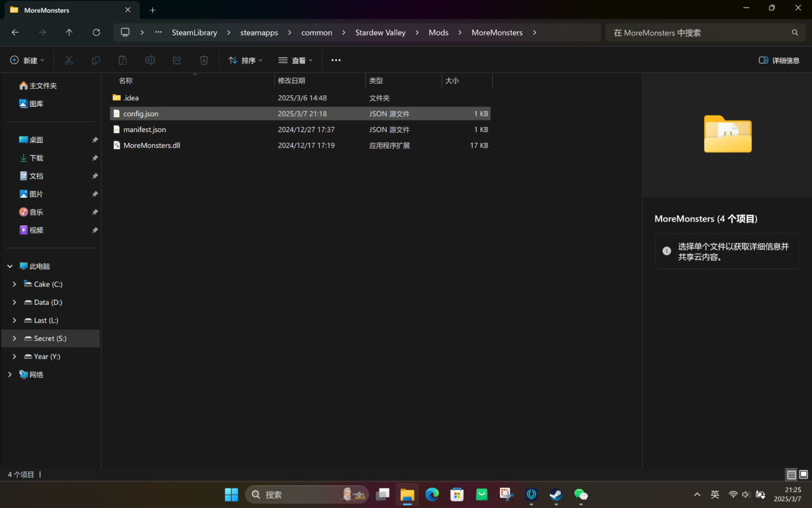Image resolution: width=812 pixels, height=508 pixels.
Task: Open chevron after Stardew Valley breadcrumb
Action: 417,32
